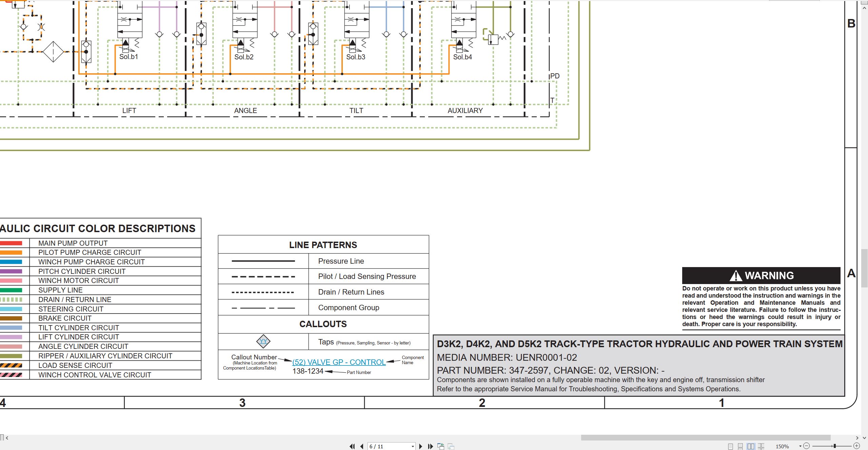Click the AUXILIARY valve section label

pos(465,111)
